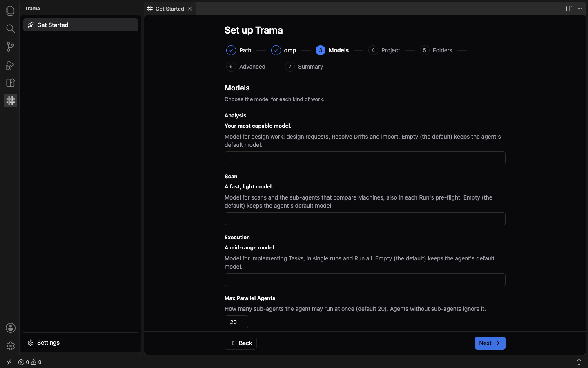Focus the Scan model input field
The height and width of the screenshot is (368, 588).
[365, 219]
